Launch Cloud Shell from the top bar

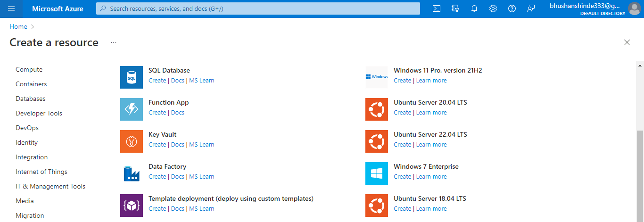[x=437, y=8]
